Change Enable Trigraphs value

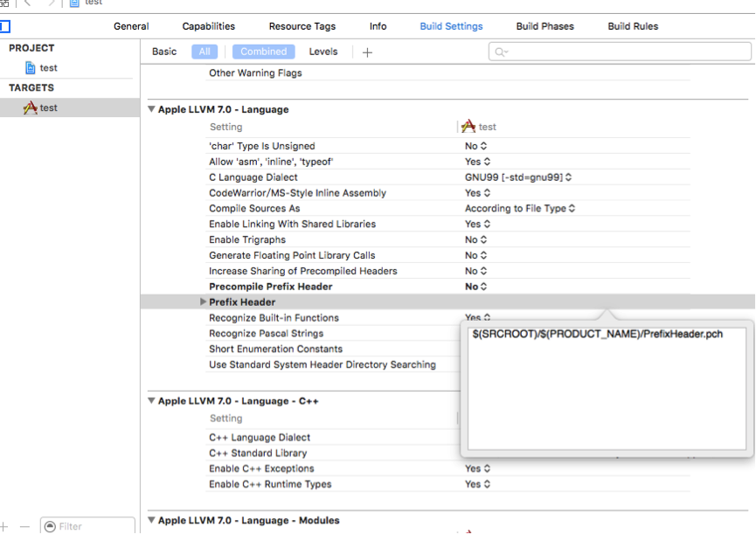tap(475, 239)
